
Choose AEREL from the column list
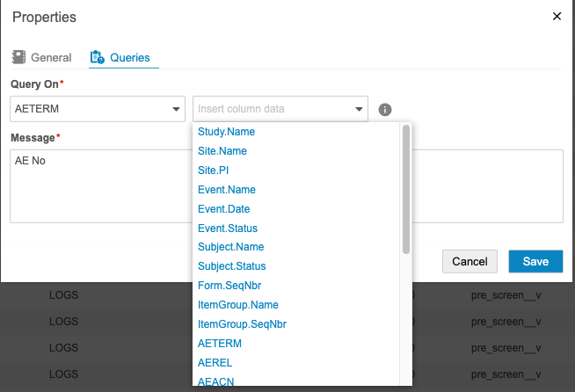(x=215, y=363)
